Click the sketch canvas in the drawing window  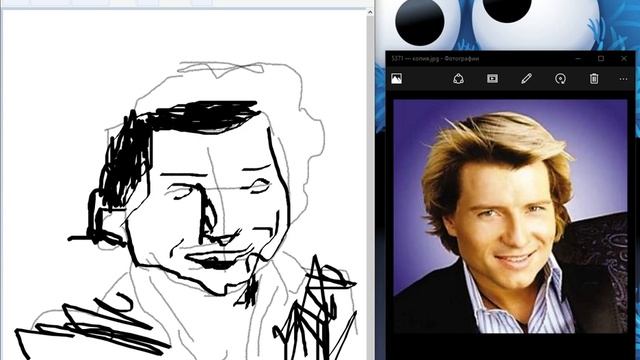click(184, 184)
